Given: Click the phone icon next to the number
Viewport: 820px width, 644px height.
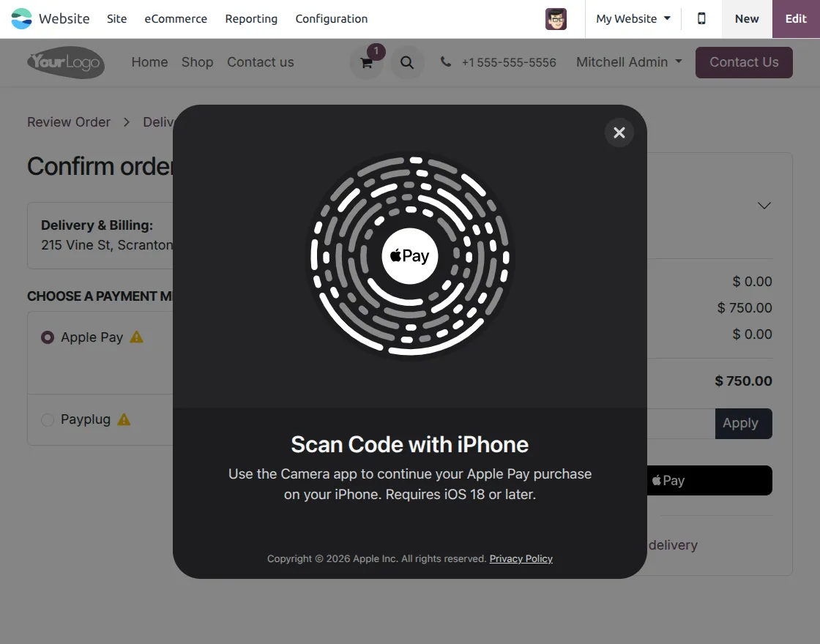Looking at the screenshot, I should coord(446,63).
